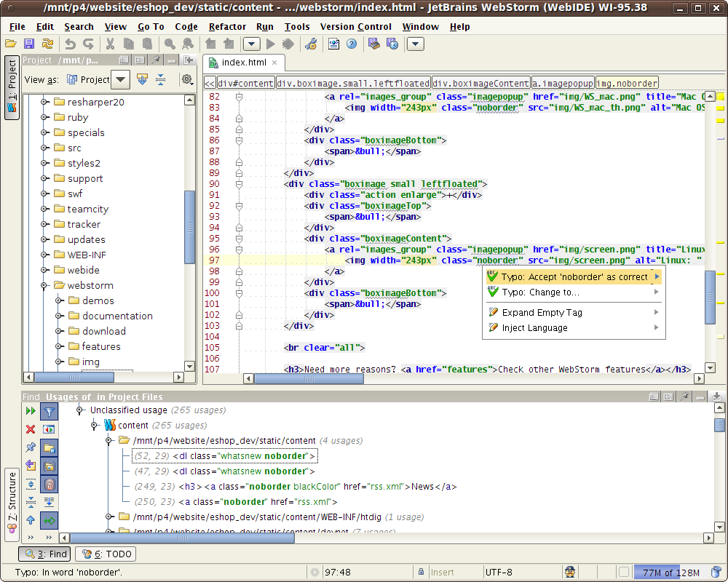Toggle the filter funnel button in Find panel

pyautogui.click(x=49, y=412)
